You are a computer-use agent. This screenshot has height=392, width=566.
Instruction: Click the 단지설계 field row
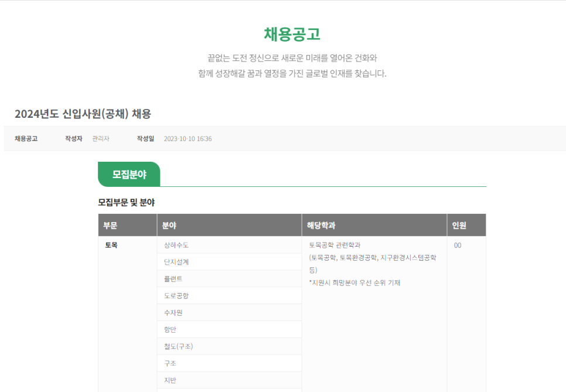(230, 262)
